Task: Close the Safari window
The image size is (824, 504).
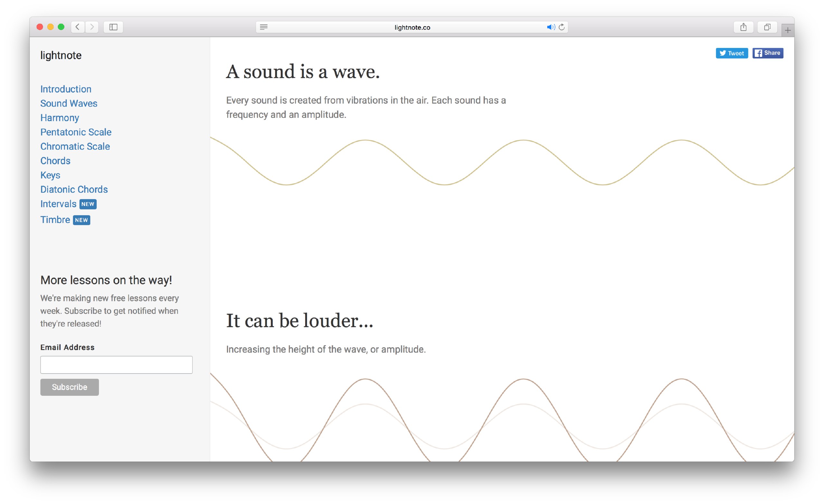Action: pos(40,27)
